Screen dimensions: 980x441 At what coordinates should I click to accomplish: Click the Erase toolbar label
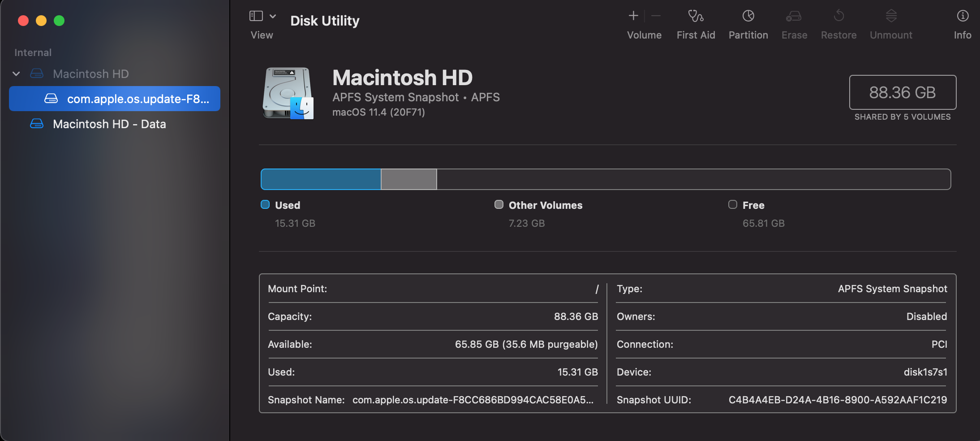(x=794, y=35)
